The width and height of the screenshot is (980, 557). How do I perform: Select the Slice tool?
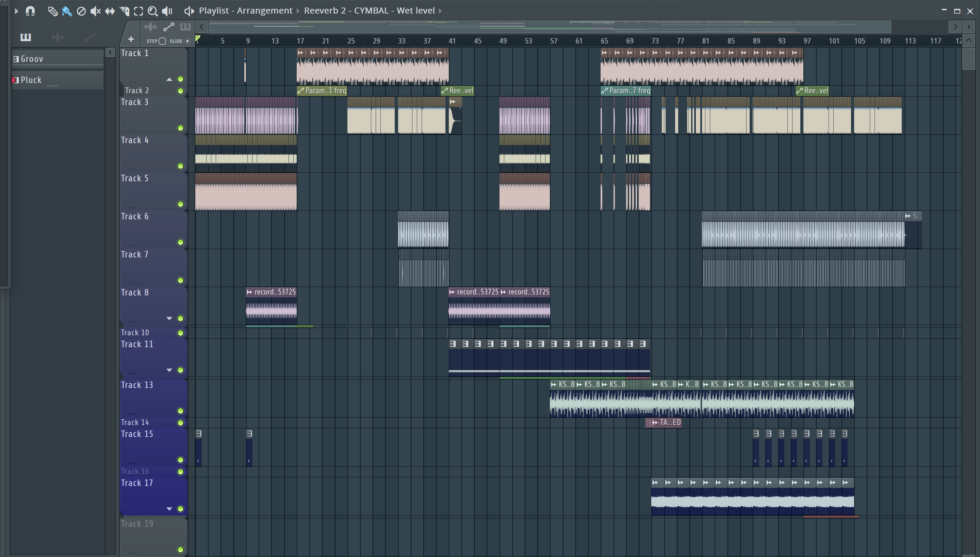pyautogui.click(x=124, y=11)
